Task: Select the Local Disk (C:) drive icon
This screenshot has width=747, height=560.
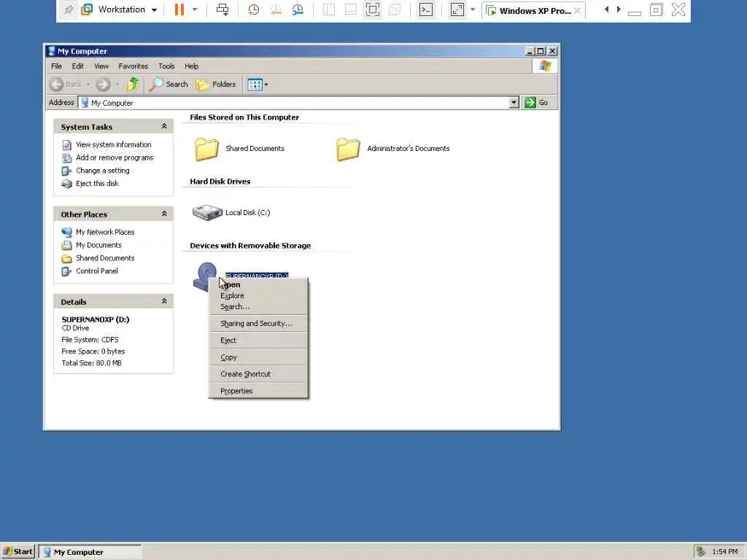Action: (x=206, y=212)
